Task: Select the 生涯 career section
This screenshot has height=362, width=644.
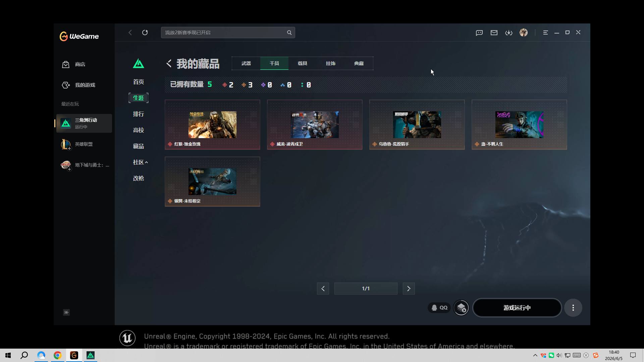Action: [139, 98]
